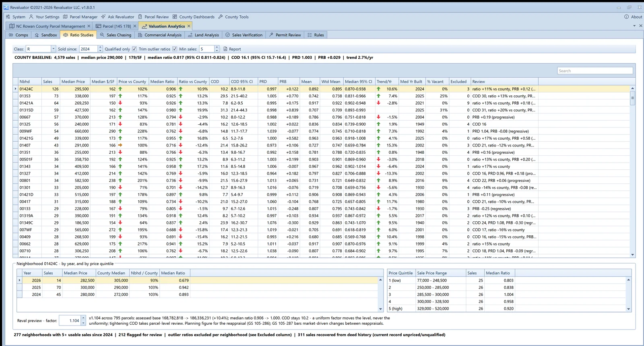
Task: Click the neighborhood table vertical scrollbar
Action: click(633, 171)
